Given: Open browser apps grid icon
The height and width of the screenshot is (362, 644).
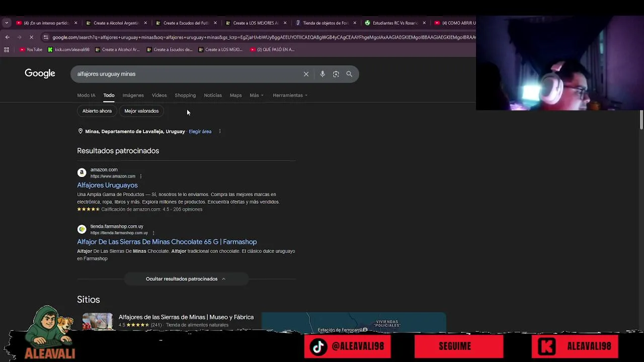Looking at the screenshot, I should pyautogui.click(x=7, y=49).
